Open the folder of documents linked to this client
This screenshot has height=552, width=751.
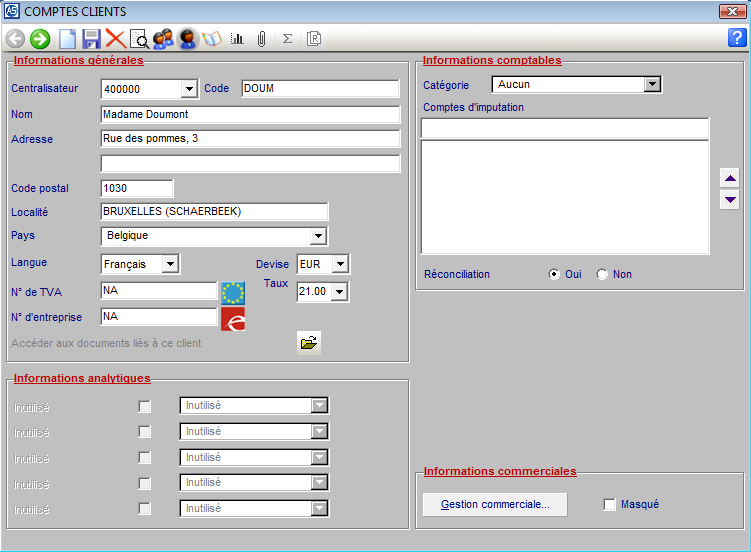tap(309, 343)
